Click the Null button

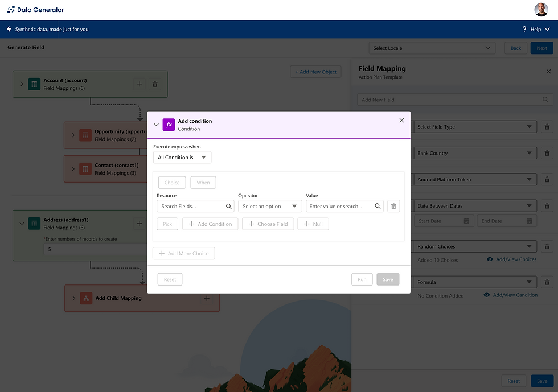point(313,224)
